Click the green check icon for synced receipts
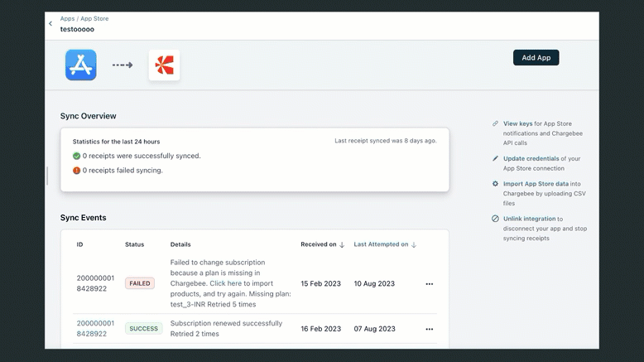644x362 pixels. [76, 156]
